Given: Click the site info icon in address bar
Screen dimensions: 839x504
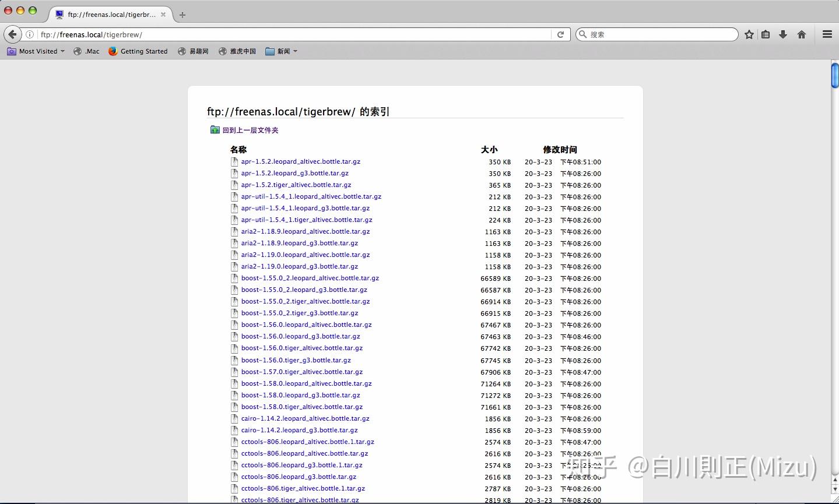Looking at the screenshot, I should tap(30, 34).
